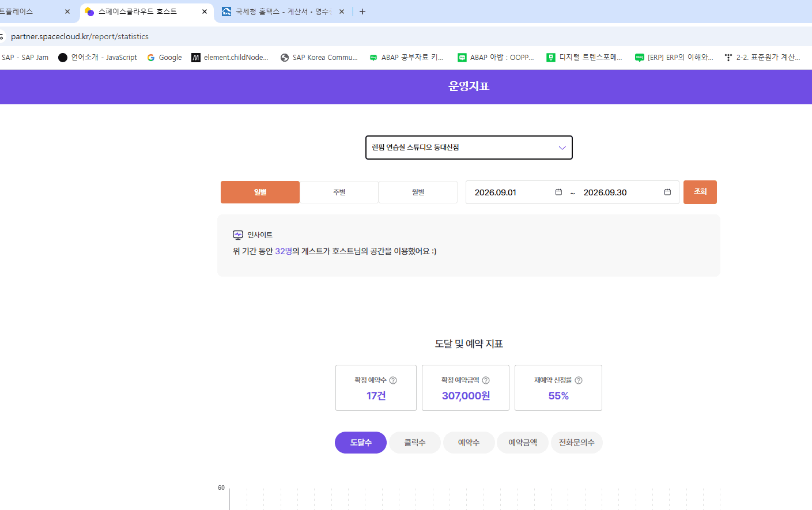812x510 pixels.
Task: Switch to the 주별 period tab
Action: [339, 192]
